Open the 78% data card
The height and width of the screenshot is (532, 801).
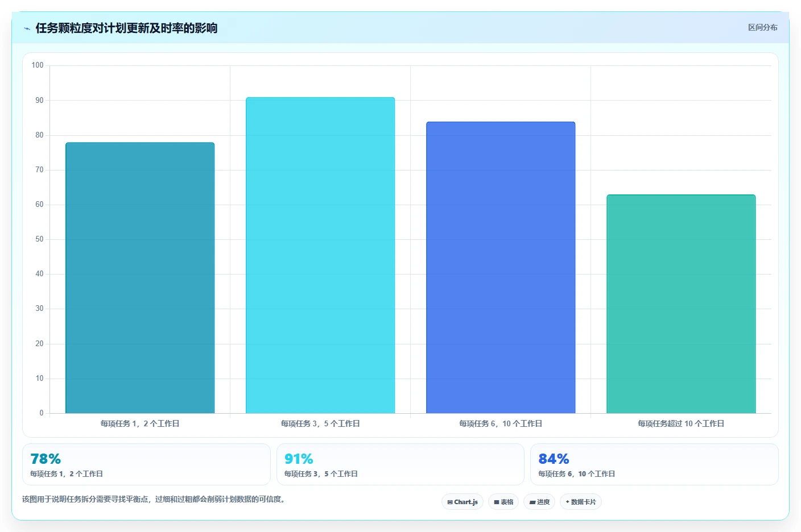point(146,464)
